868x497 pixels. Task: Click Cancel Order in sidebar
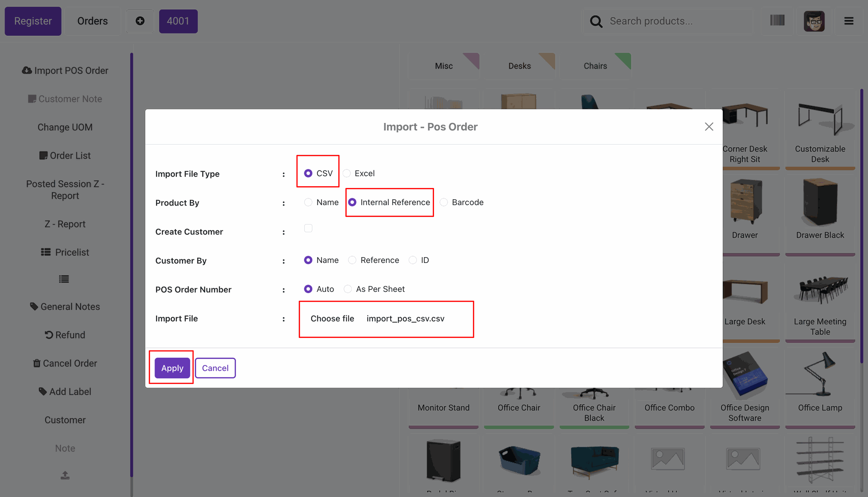click(65, 363)
